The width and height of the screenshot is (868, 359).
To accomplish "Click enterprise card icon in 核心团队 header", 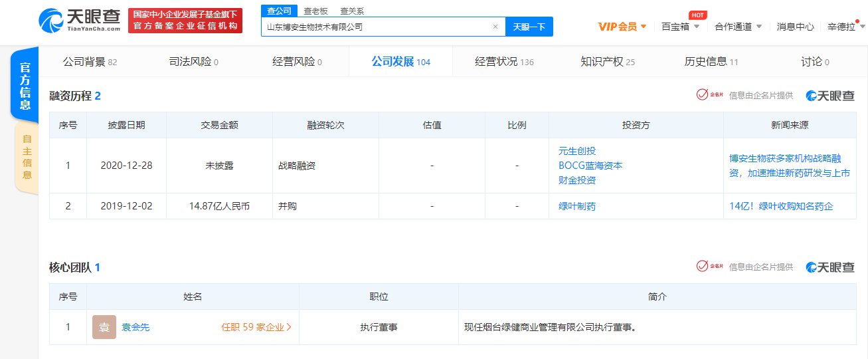I will pos(709,267).
